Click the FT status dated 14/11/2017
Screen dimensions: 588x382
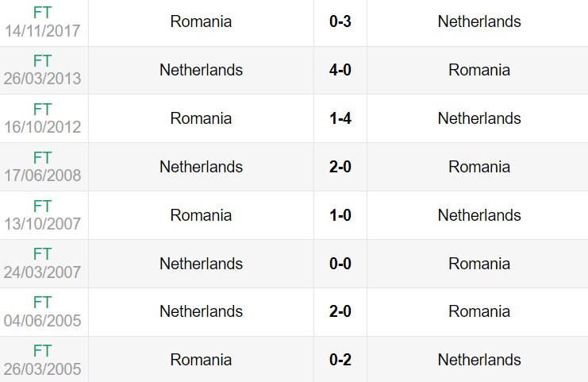43,12
